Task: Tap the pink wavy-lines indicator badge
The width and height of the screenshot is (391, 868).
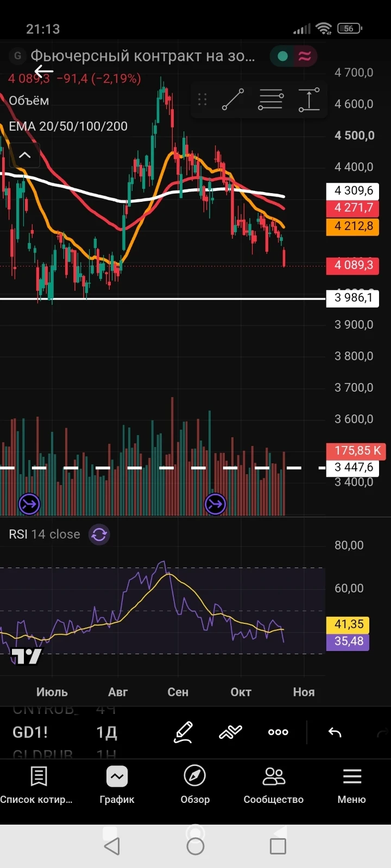Action: (x=305, y=56)
